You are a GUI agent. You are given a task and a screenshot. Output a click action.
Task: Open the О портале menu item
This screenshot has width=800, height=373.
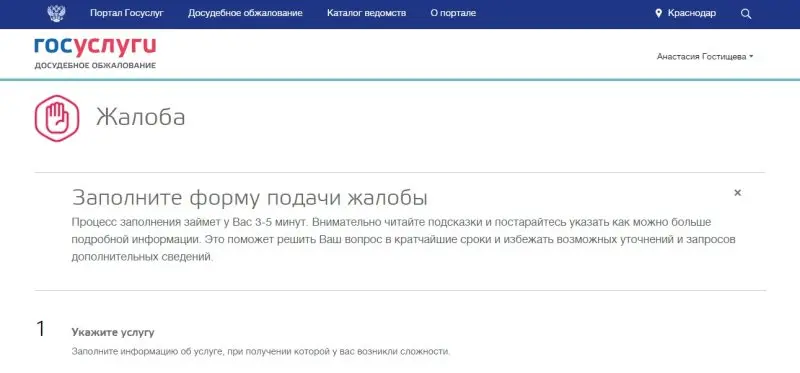pos(453,13)
